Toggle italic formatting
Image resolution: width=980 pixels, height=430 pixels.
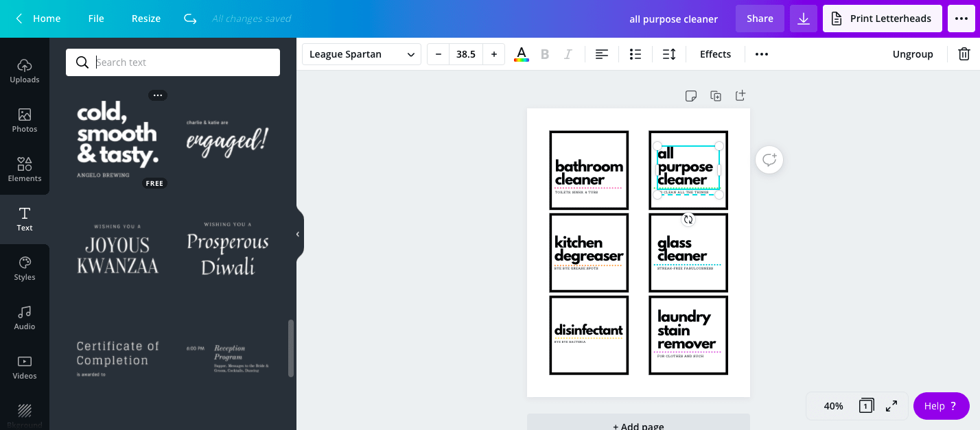[568, 54]
